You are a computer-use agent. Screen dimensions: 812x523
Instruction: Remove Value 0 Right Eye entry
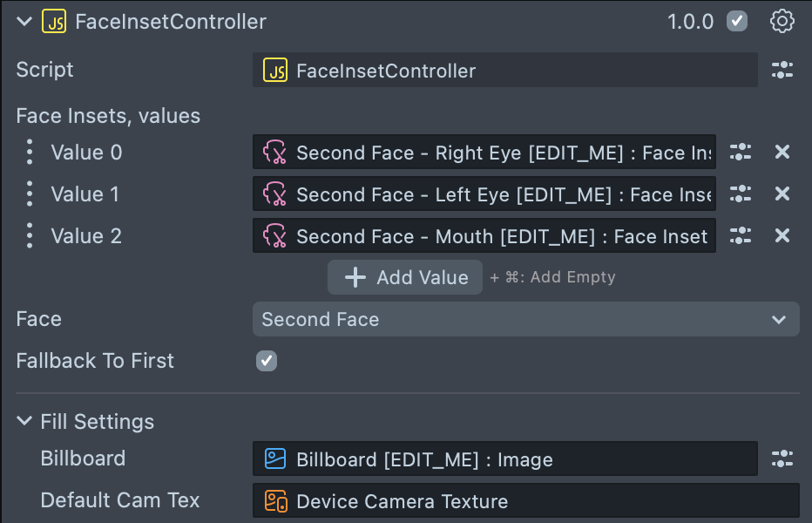tap(782, 153)
